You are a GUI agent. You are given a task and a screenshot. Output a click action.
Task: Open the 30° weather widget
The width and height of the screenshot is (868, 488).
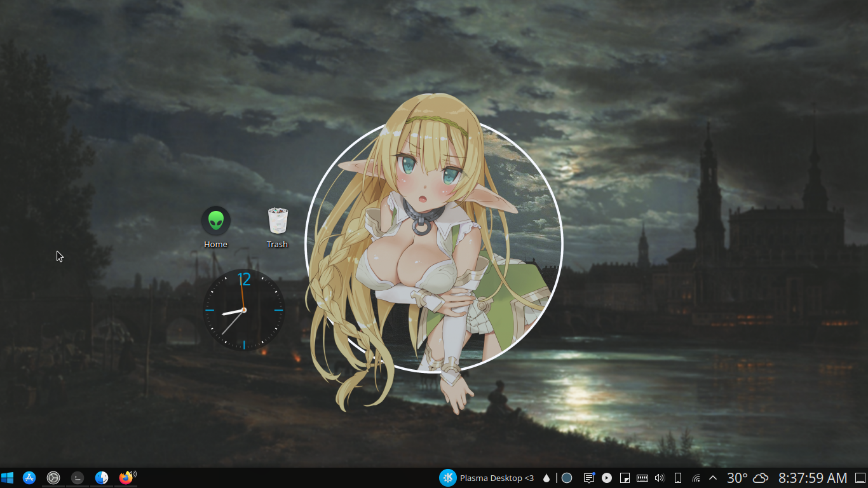(748, 478)
